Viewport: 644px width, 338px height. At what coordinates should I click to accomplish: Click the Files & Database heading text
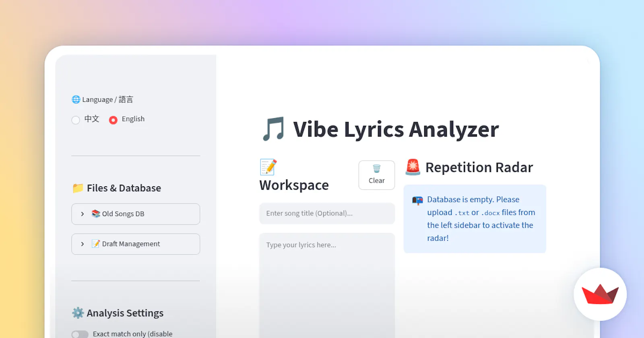tap(124, 188)
